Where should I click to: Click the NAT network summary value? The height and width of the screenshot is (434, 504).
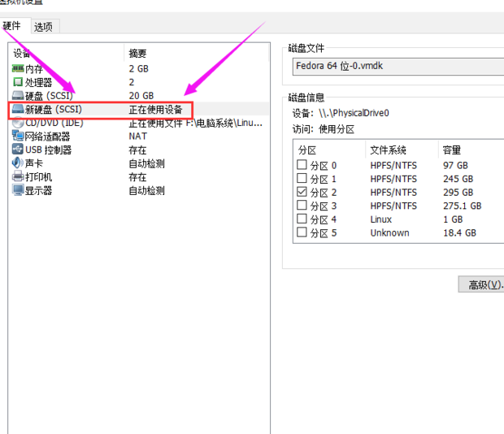point(138,137)
